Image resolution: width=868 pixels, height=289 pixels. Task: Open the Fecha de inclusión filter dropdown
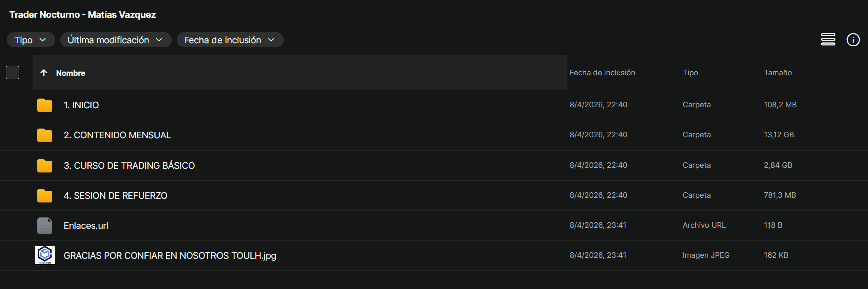tap(230, 40)
